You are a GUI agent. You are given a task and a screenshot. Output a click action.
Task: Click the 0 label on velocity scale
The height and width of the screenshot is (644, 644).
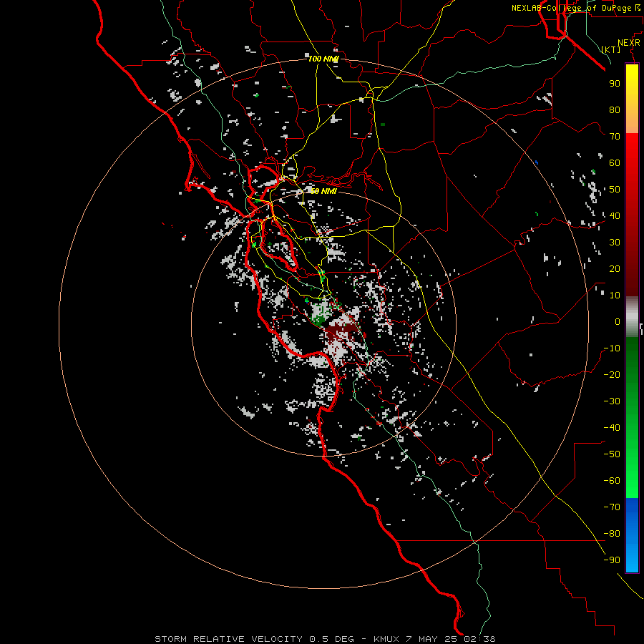[x=618, y=321]
